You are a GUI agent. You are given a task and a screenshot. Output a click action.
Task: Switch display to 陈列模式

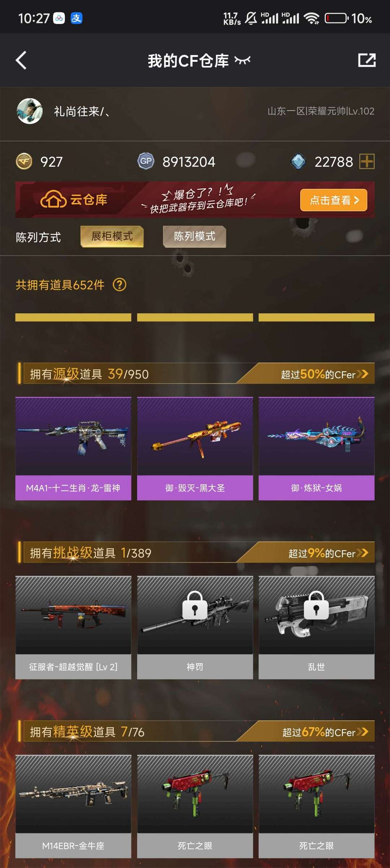[x=195, y=236]
